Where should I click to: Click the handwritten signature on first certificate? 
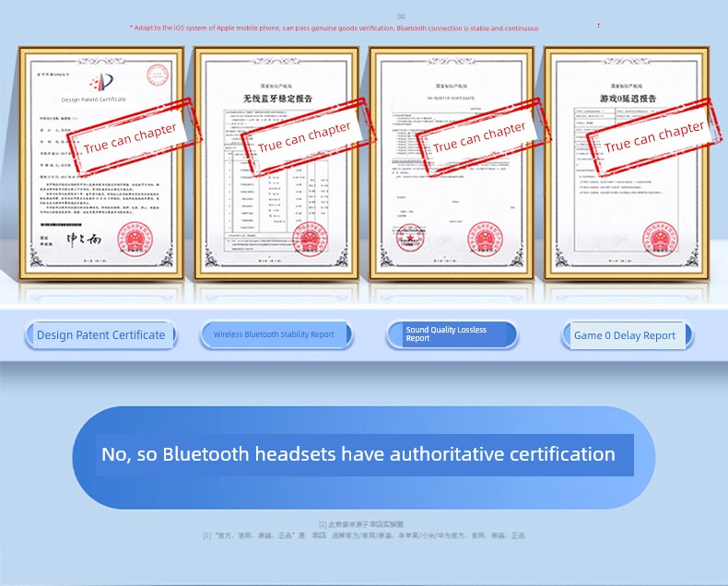[84, 240]
